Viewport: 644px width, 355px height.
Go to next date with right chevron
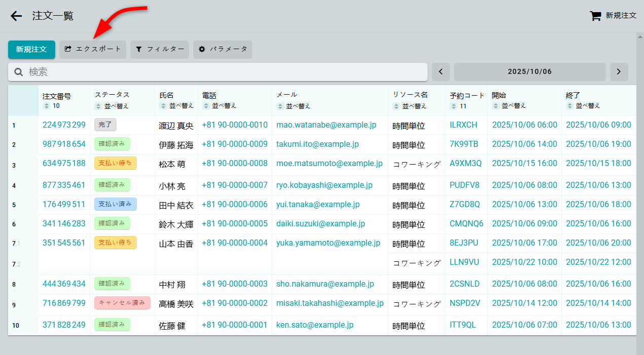coord(619,72)
